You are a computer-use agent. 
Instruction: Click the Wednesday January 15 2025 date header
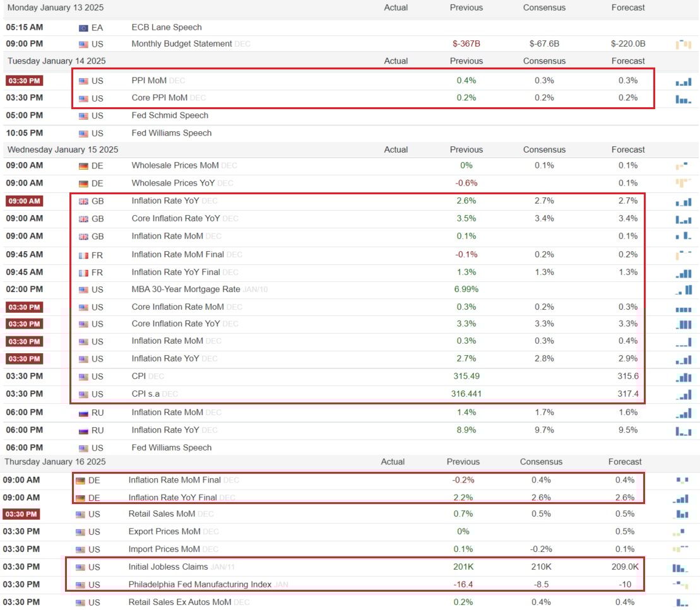click(x=62, y=150)
